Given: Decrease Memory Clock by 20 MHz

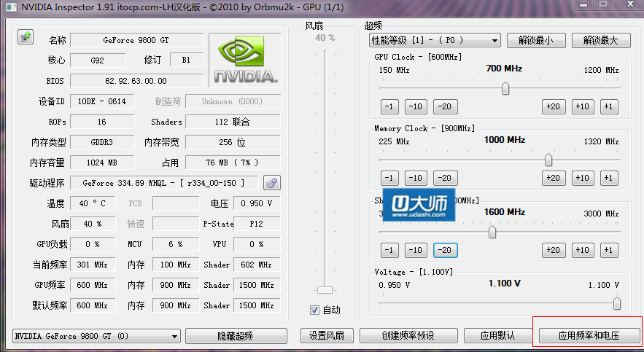Looking at the screenshot, I should [x=445, y=178].
